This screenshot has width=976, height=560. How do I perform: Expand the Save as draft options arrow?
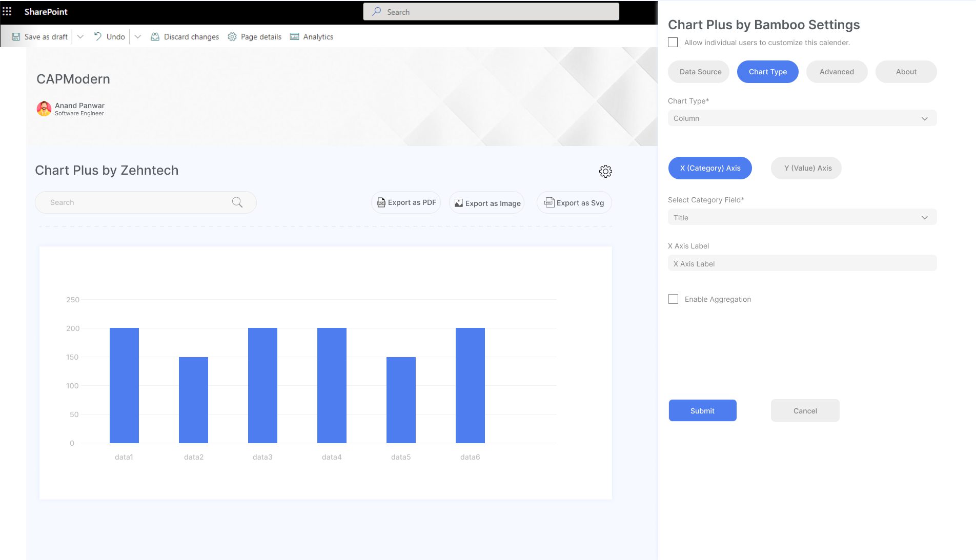click(x=80, y=37)
